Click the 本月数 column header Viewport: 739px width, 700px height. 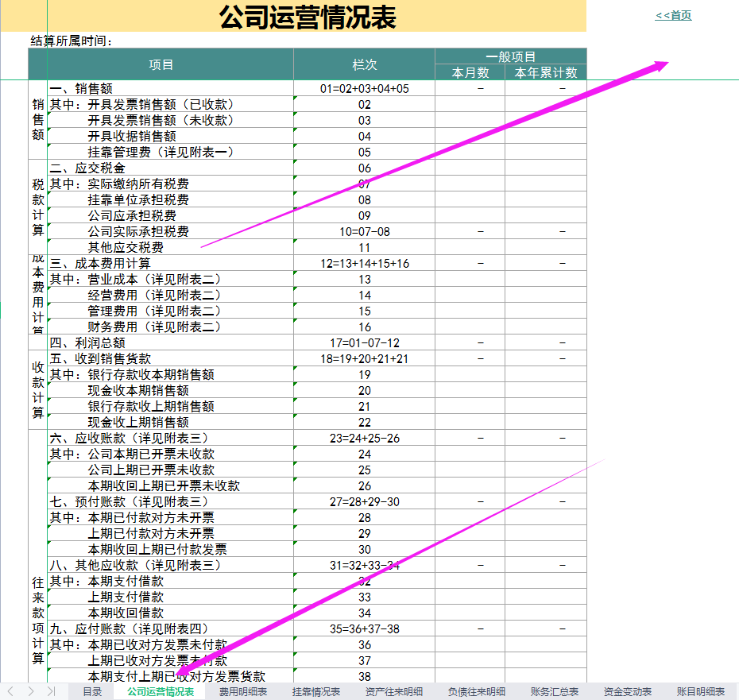(x=469, y=72)
